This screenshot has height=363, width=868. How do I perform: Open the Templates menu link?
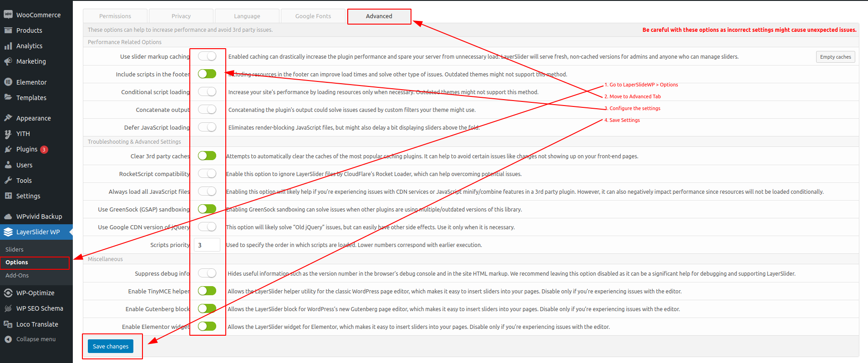[x=31, y=98]
